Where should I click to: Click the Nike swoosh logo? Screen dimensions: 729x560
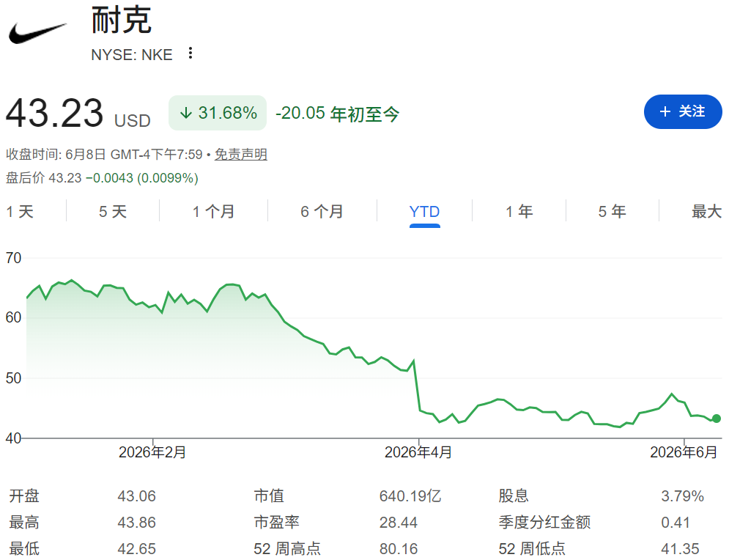click(x=37, y=34)
